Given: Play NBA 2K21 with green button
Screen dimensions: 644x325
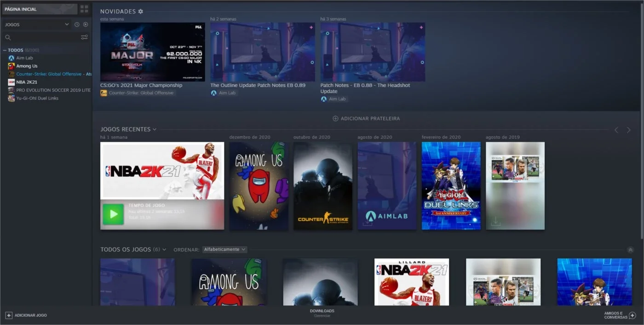Looking at the screenshot, I should [113, 214].
